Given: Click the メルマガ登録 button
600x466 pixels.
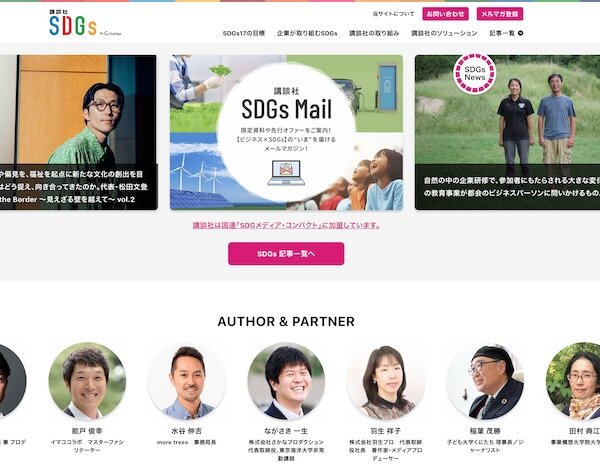Looking at the screenshot, I should (x=500, y=14).
